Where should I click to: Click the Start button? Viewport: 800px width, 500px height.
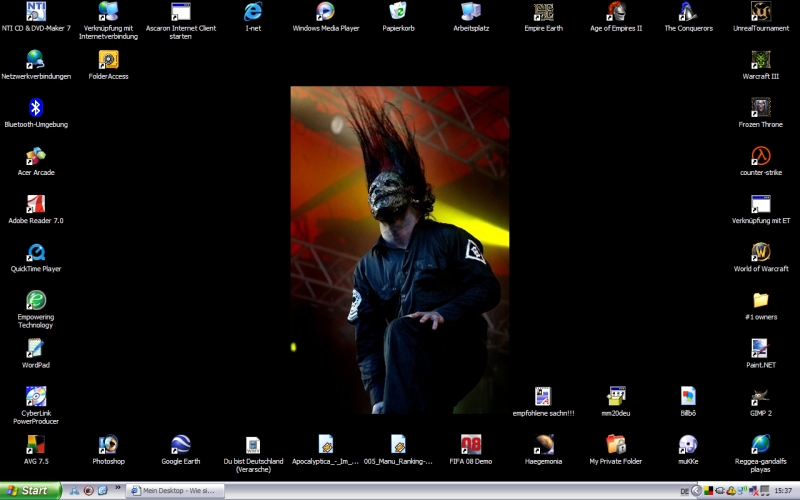[x=29, y=491]
